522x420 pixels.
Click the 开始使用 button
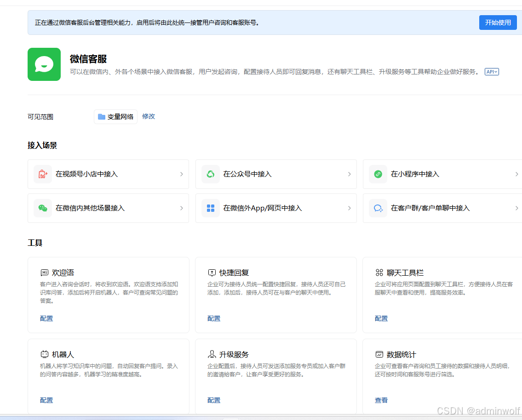pos(498,23)
